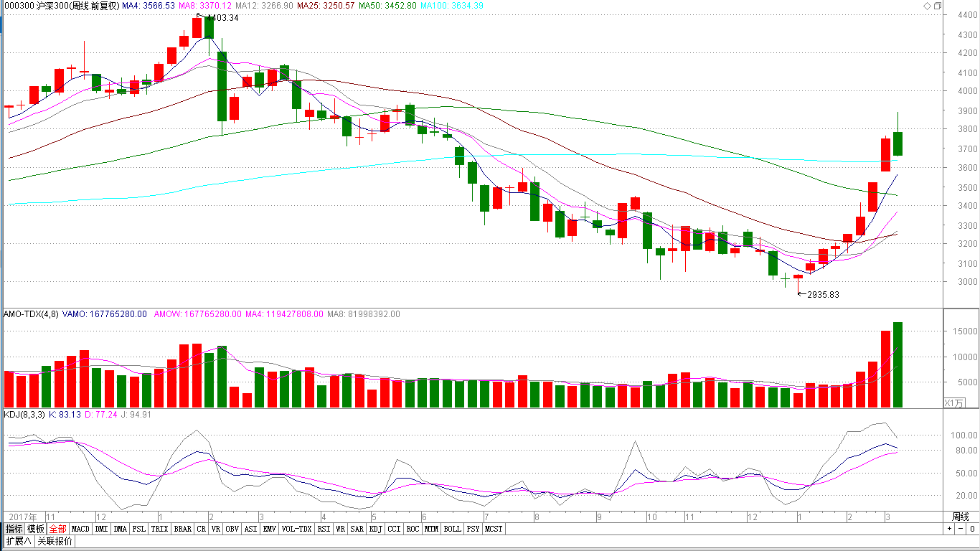
Task: Switch to the VR indicator tab
Action: pyautogui.click(x=216, y=529)
